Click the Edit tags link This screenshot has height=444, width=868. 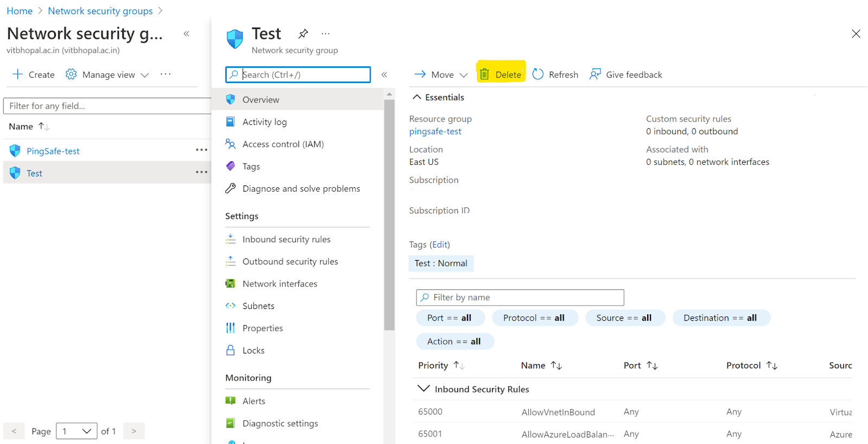440,245
